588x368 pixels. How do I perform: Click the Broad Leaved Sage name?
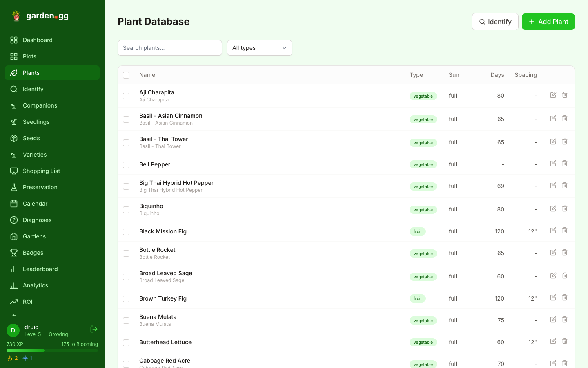click(x=165, y=273)
